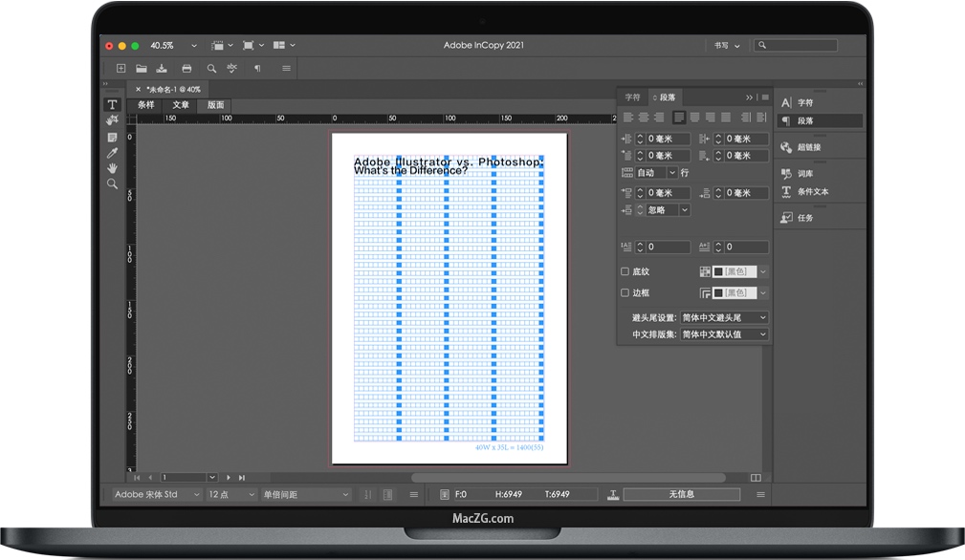The width and height of the screenshot is (965, 560).
Task: Expand the 避头尾设置 dropdown
Action: [724, 317]
